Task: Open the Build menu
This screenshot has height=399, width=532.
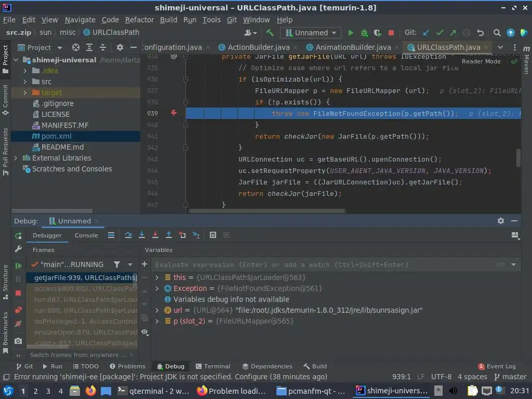Action: tap(168, 20)
